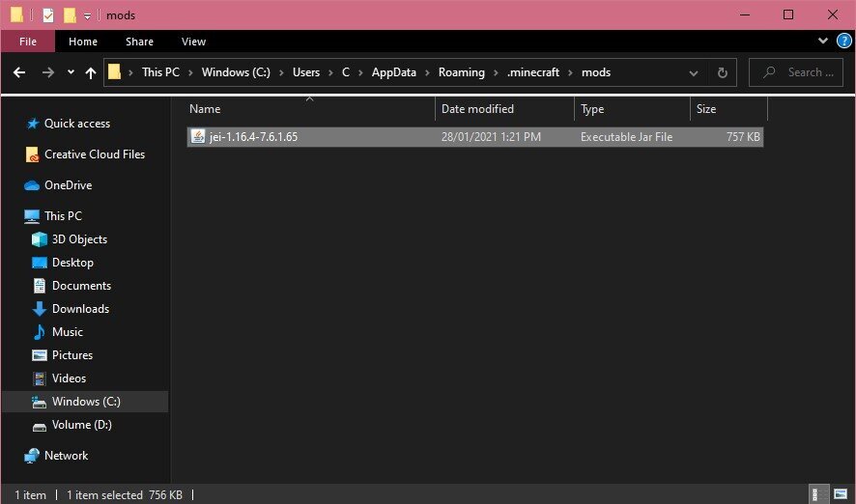Click the OneDrive cloud icon

pyautogui.click(x=32, y=185)
